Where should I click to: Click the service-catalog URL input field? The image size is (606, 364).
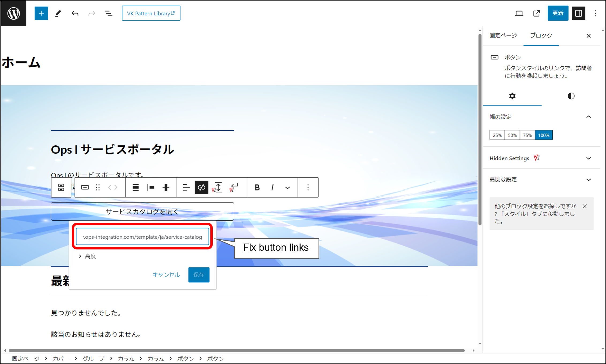pyautogui.click(x=142, y=237)
